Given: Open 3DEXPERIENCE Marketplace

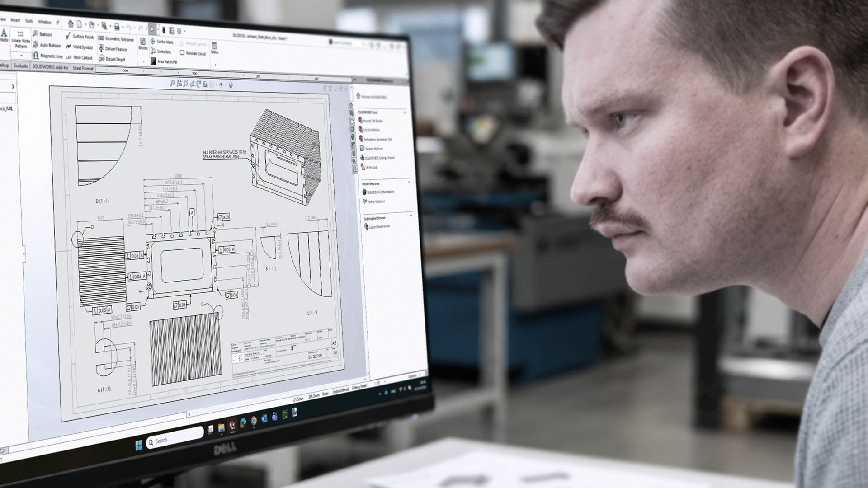Looking at the screenshot, I should [379, 192].
